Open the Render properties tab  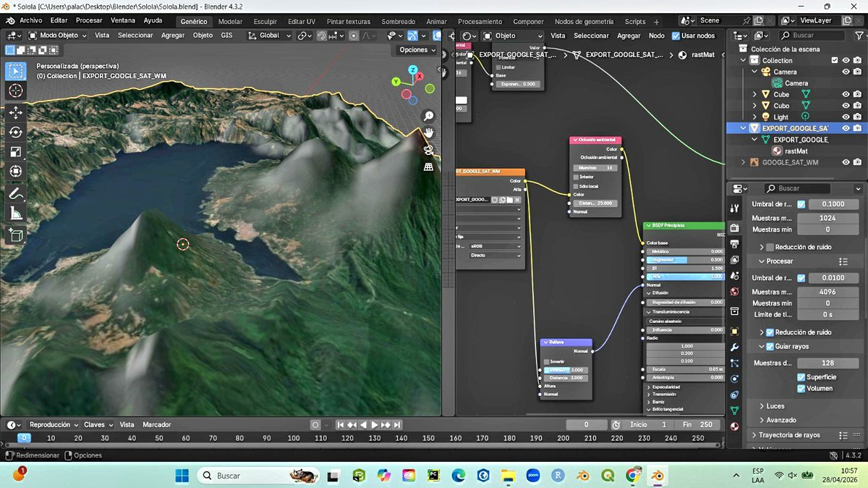(x=735, y=228)
